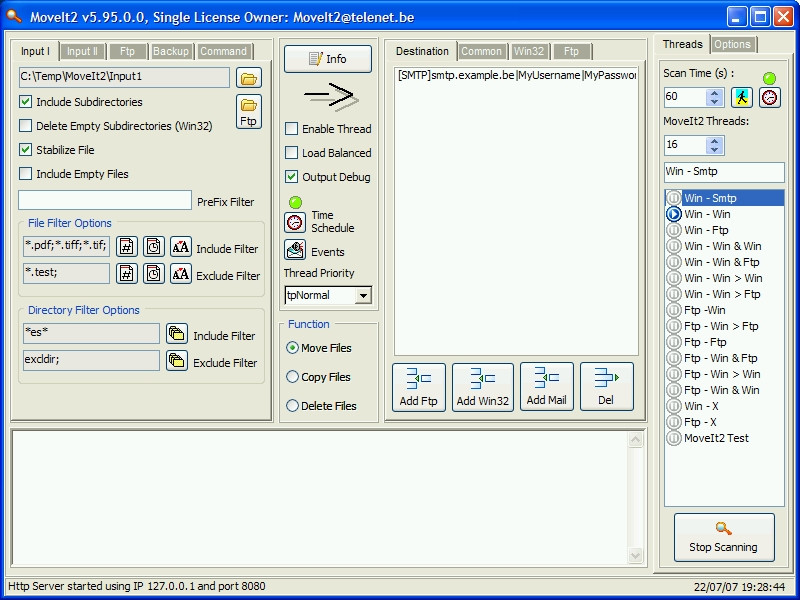Open directory Exclude Filter folder picker
This screenshot has width=800, height=600.
(177, 361)
